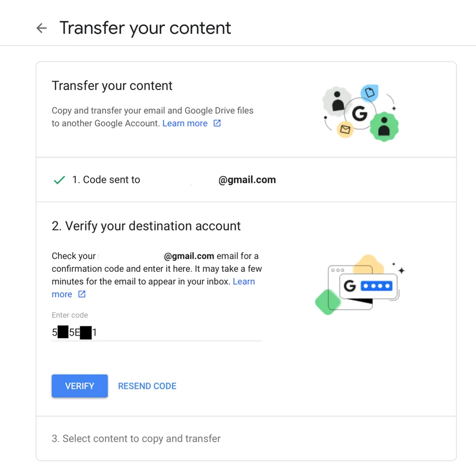The width and height of the screenshot is (476, 472).
Task: Click Verify your destination account heading
Action: (x=146, y=226)
